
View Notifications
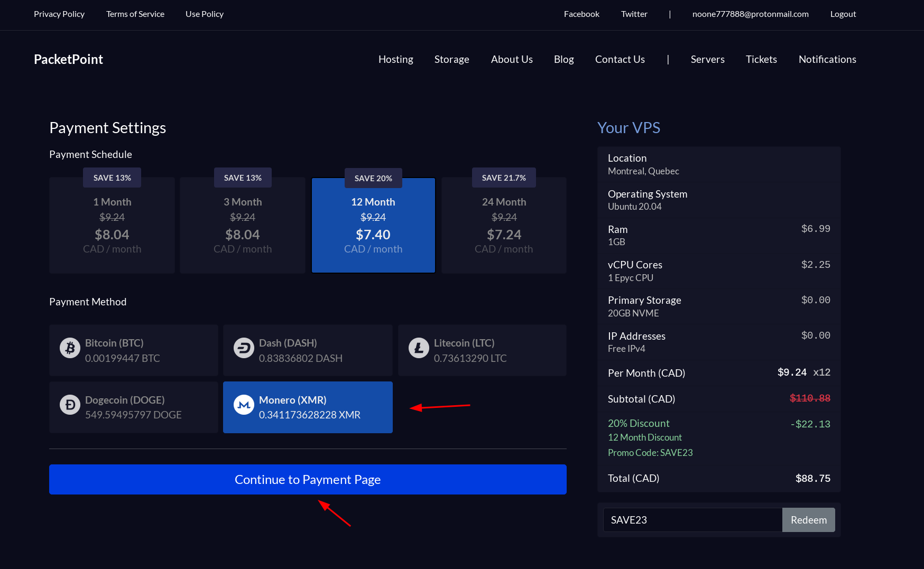pos(827,59)
